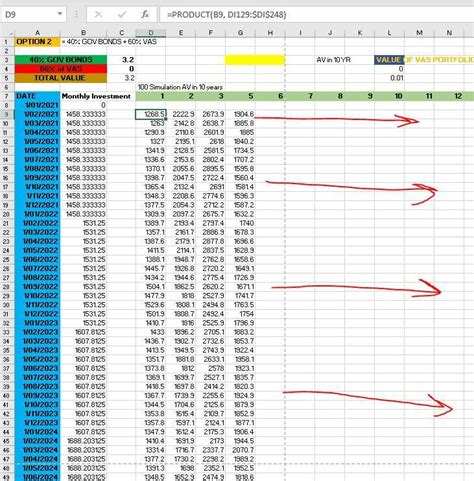
Task: Select the TOTAL VALUE label cell
Action: 61,78
